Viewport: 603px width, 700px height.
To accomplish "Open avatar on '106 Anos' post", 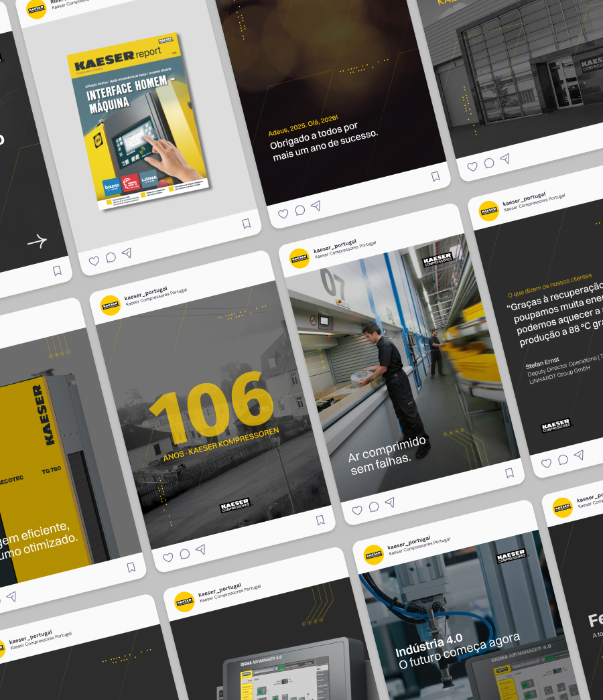I will [111, 305].
